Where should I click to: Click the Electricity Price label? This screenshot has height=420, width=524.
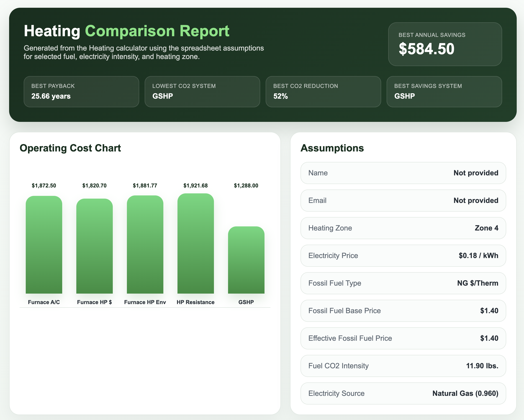(x=333, y=256)
